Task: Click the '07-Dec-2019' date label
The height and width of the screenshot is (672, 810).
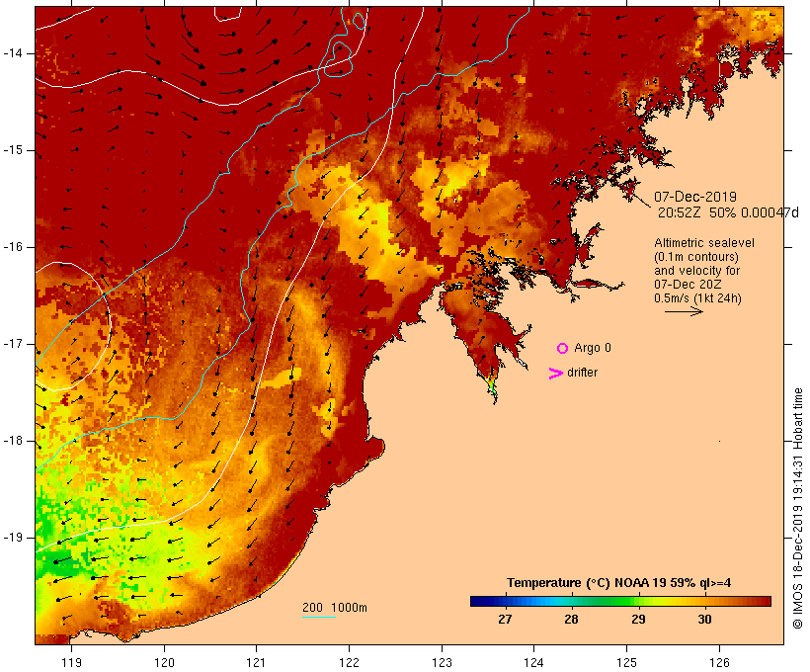Action: [x=695, y=197]
